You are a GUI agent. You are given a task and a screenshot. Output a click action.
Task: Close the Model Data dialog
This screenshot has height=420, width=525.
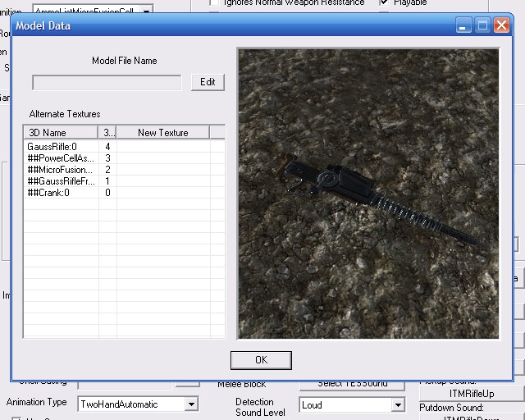pos(501,25)
